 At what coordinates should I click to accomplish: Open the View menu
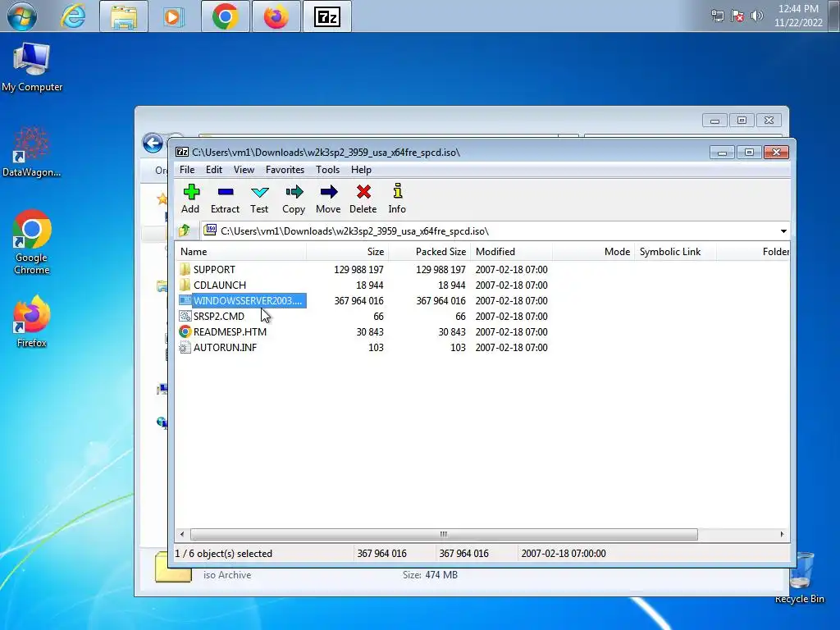tap(244, 170)
